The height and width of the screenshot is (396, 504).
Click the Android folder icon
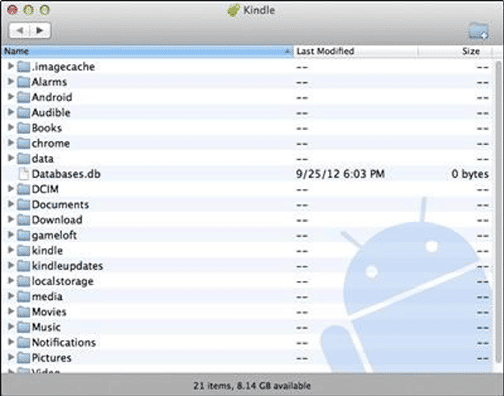[x=24, y=97]
